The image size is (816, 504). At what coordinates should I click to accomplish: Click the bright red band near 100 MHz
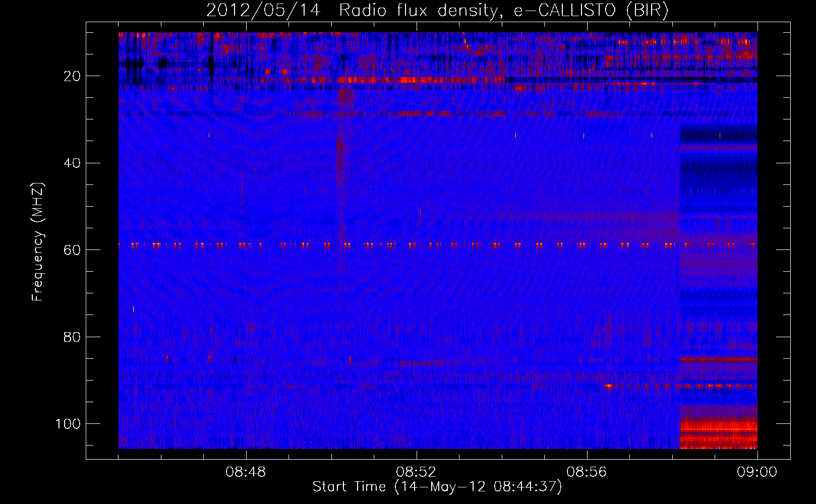point(719,432)
